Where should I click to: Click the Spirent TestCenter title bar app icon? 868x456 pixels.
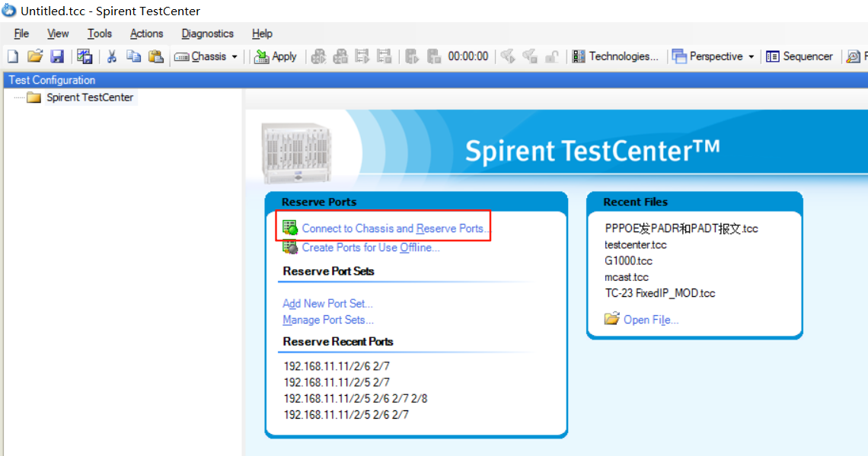coord(9,11)
